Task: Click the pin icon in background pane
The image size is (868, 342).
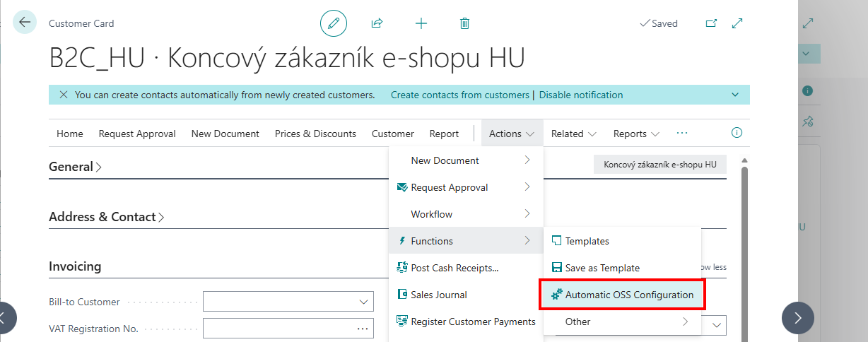Action: pyautogui.click(x=808, y=122)
